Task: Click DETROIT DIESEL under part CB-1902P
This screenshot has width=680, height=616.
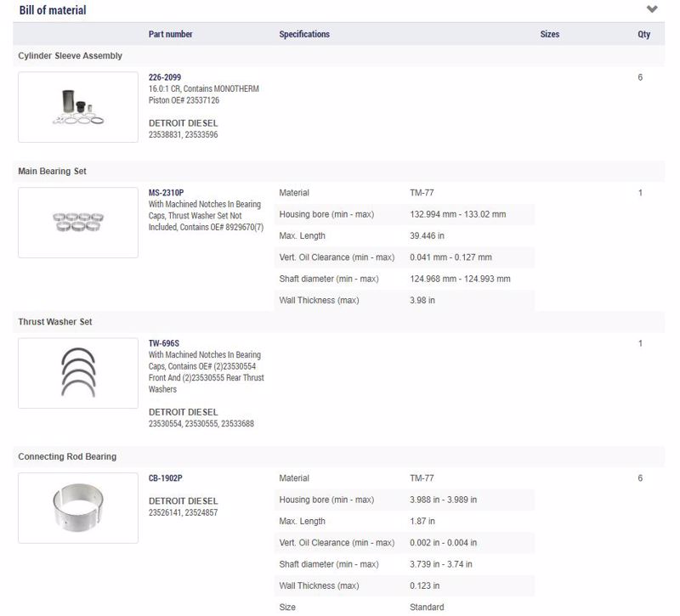Action: point(183,501)
